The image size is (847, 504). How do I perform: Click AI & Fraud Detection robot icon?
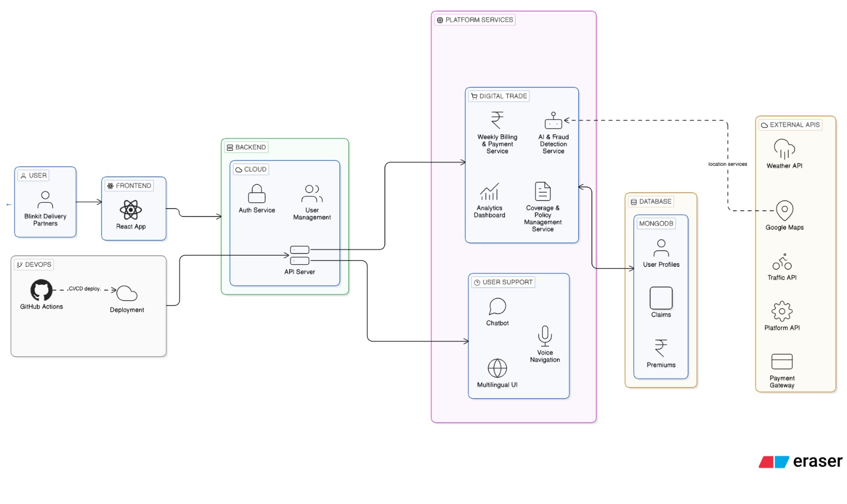click(x=553, y=120)
